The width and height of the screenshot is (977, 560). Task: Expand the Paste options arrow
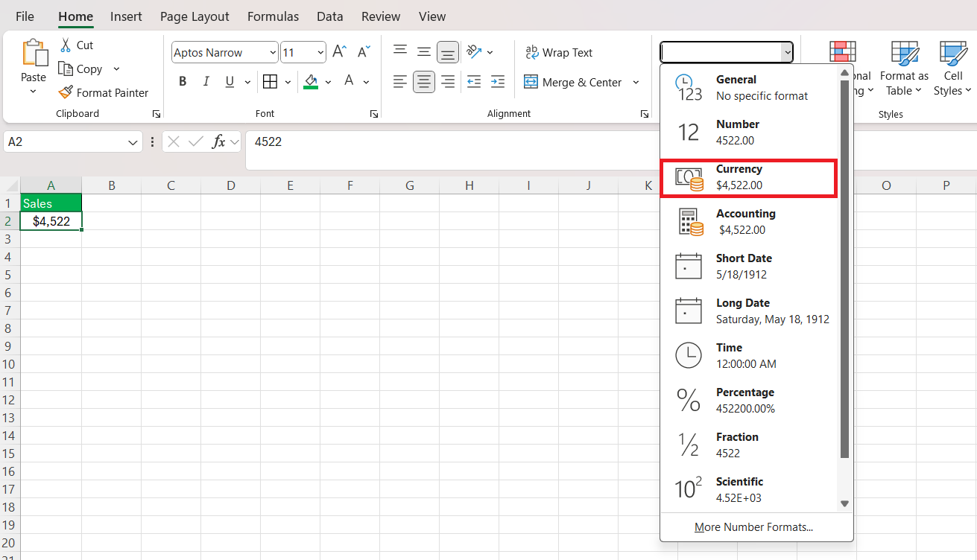pyautogui.click(x=33, y=92)
